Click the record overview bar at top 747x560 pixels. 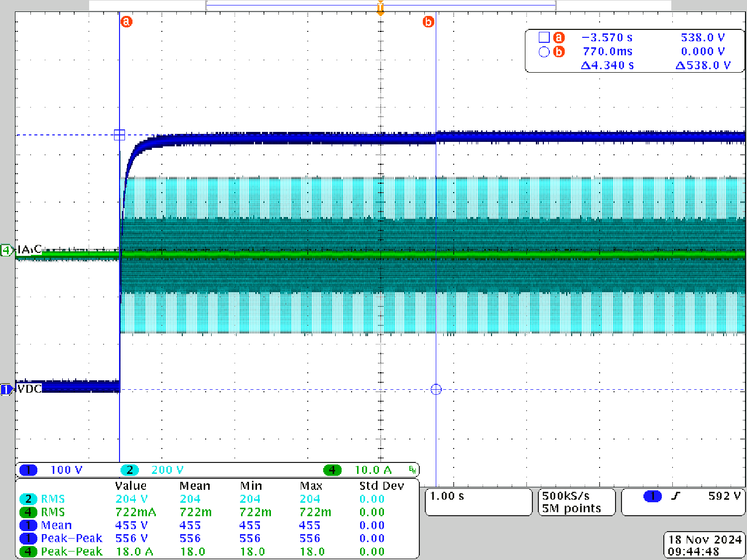[380, 5]
